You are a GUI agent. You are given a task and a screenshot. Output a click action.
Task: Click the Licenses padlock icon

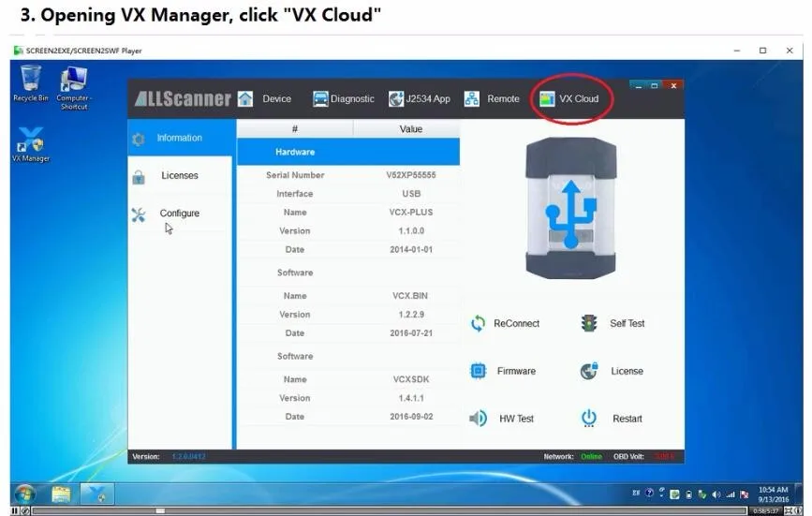pyautogui.click(x=139, y=177)
